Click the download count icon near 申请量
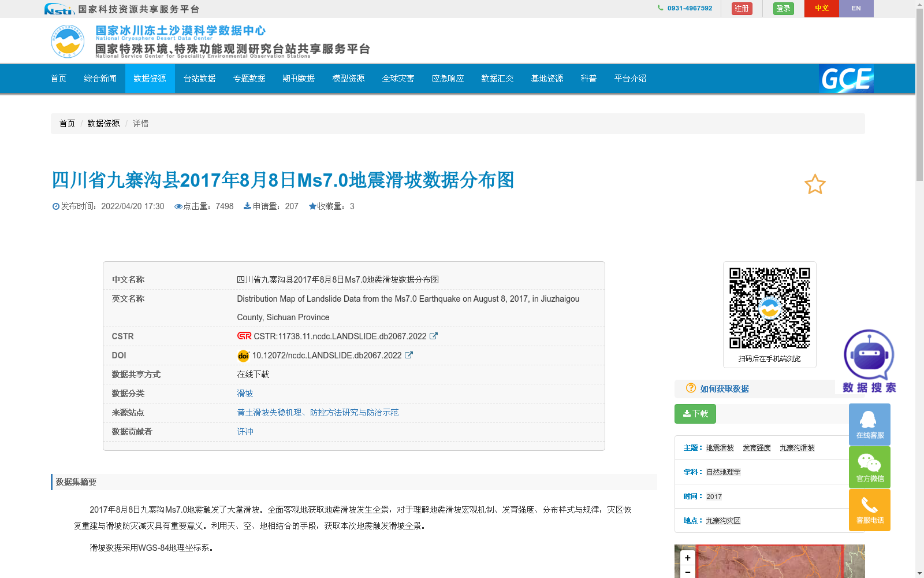 click(x=247, y=206)
